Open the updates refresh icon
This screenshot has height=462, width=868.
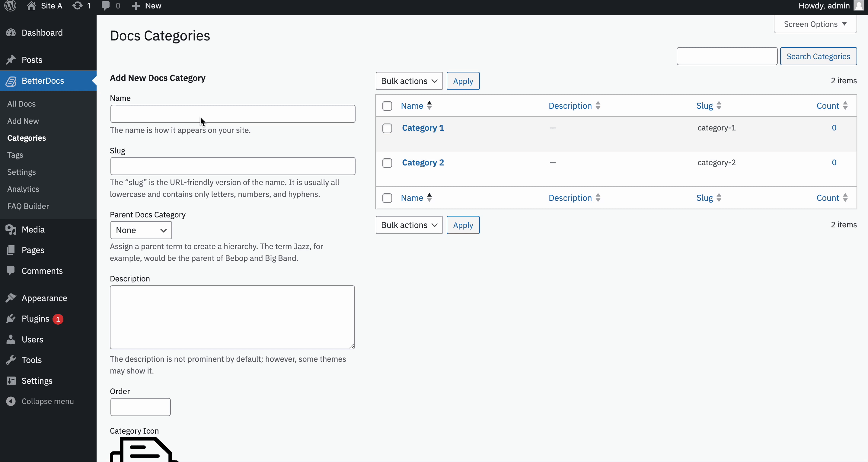click(x=78, y=5)
